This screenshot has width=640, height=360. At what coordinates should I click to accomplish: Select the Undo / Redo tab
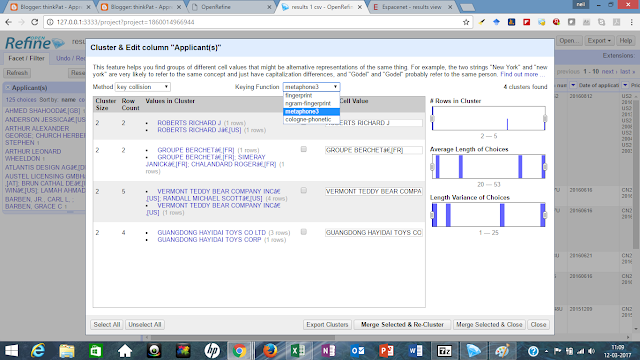click(70, 58)
